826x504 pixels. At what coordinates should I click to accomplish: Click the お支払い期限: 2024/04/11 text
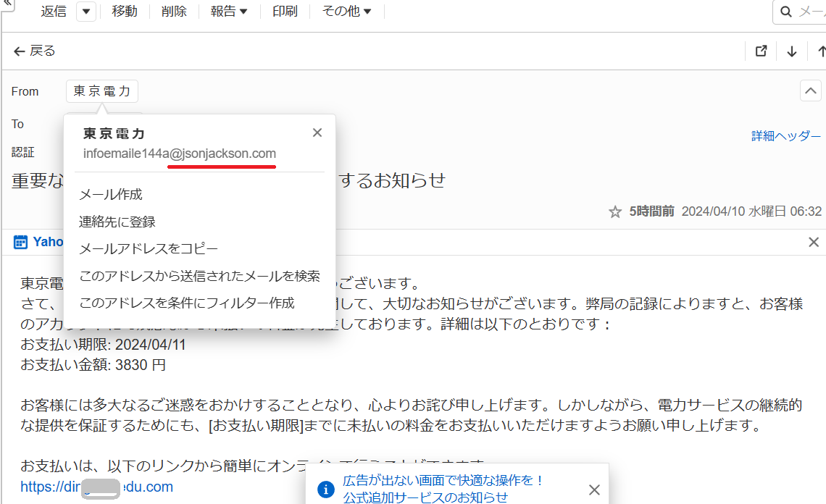[x=103, y=345]
